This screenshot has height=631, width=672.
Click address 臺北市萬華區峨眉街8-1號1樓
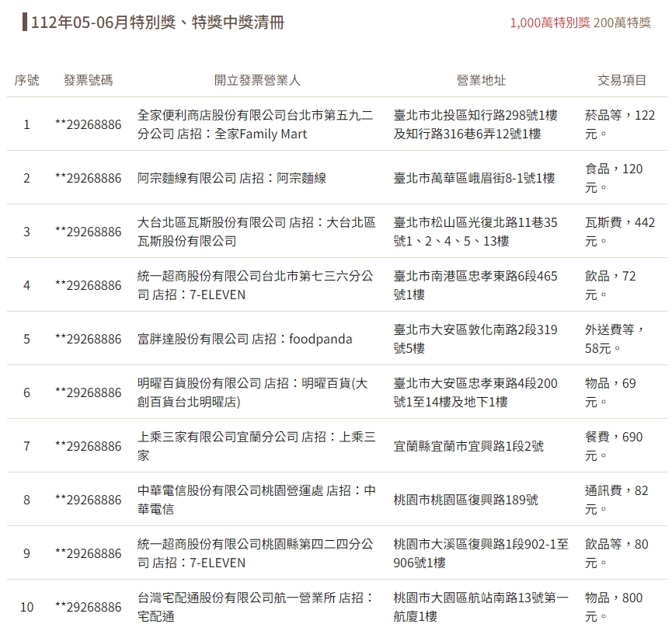coord(474,178)
